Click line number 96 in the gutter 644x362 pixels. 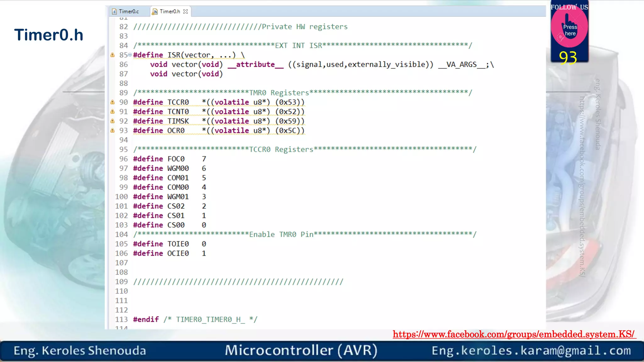(x=123, y=159)
